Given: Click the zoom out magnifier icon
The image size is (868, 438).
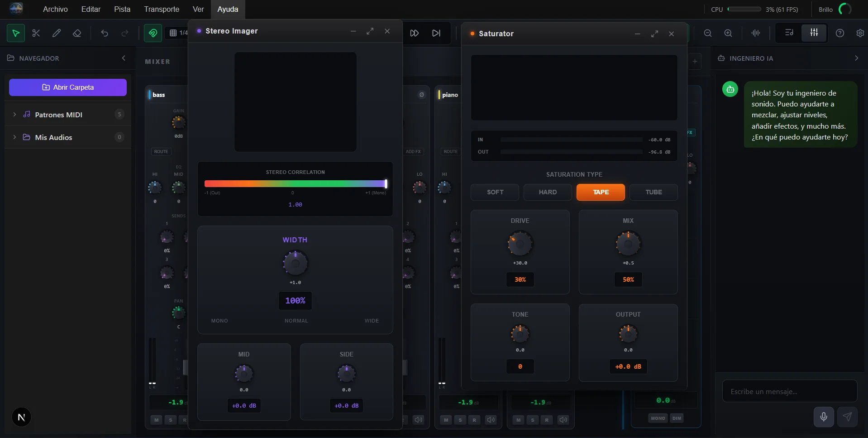Looking at the screenshot, I should pos(708,33).
